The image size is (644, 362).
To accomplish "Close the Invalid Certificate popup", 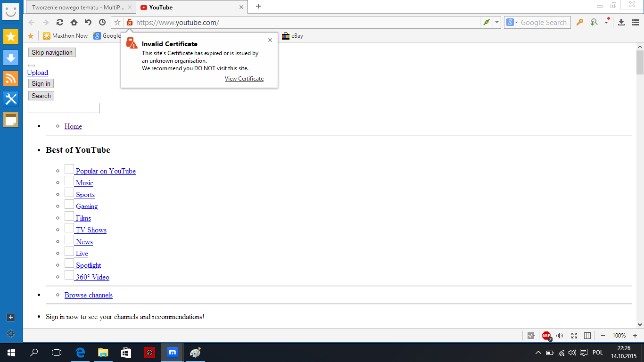I will (x=270, y=40).
